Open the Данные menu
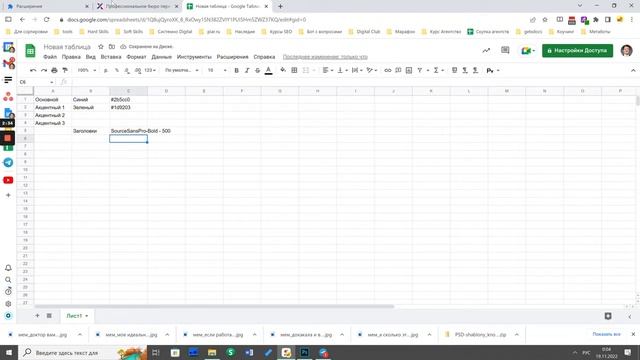The height and width of the screenshot is (360, 640). 162,57
